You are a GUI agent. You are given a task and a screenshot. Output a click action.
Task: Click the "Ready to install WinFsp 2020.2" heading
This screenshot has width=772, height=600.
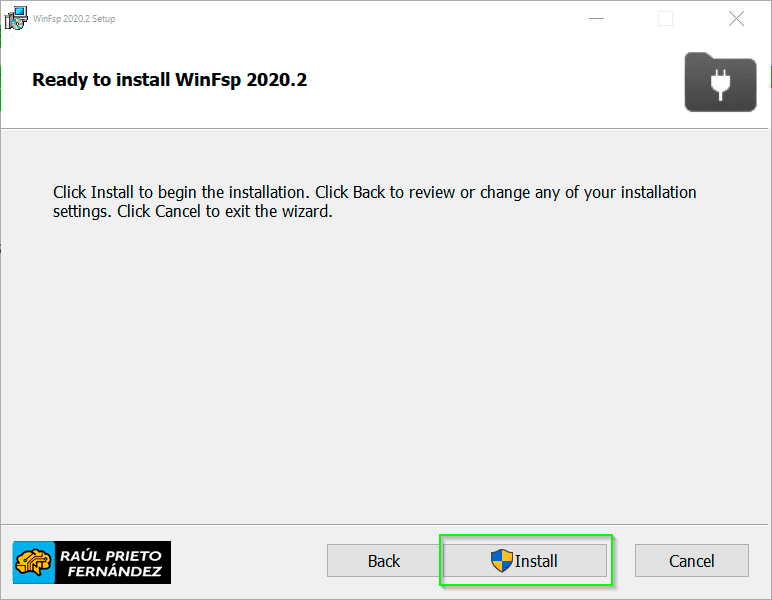click(170, 80)
